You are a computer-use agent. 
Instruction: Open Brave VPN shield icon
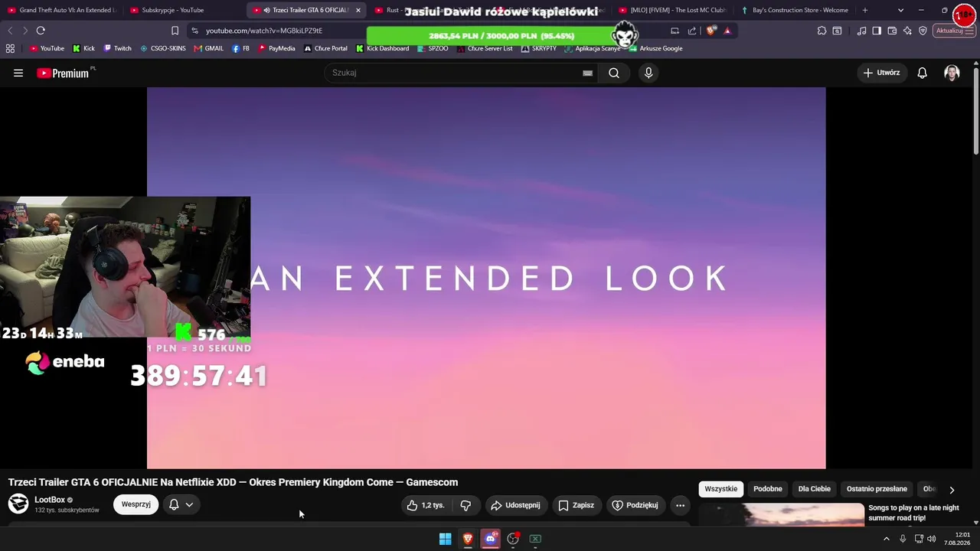(x=923, y=31)
